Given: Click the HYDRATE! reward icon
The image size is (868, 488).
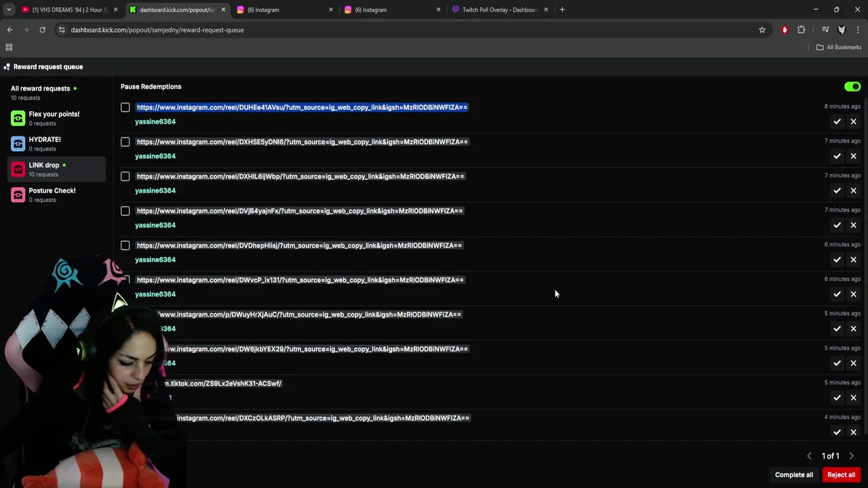Looking at the screenshot, I should tap(18, 144).
